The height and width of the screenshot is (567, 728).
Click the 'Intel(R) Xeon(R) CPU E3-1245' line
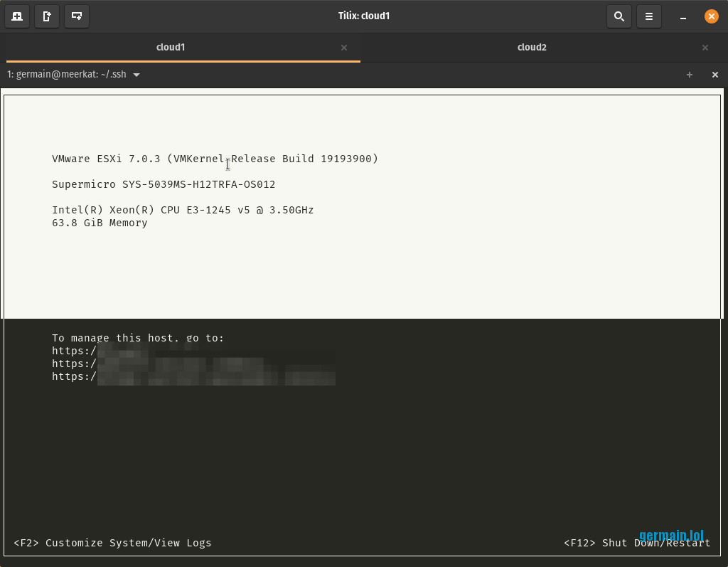click(183, 210)
